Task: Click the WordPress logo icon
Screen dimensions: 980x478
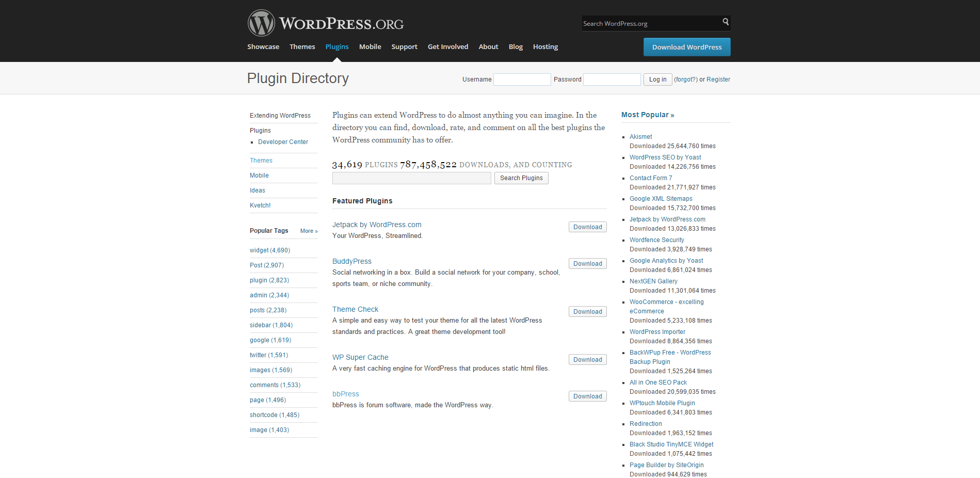Action: (x=261, y=23)
